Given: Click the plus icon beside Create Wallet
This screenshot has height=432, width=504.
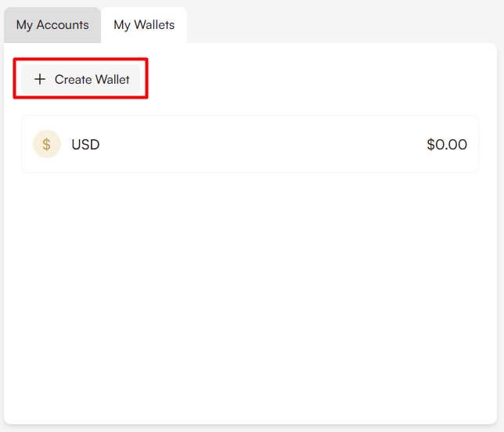Looking at the screenshot, I should click(40, 79).
